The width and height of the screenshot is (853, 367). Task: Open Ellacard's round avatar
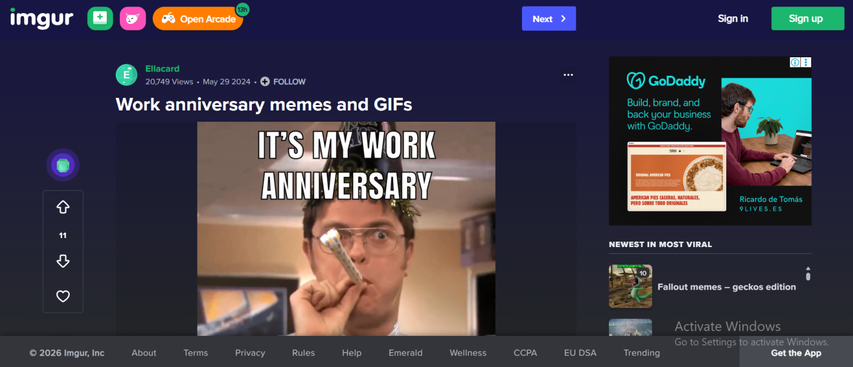pyautogui.click(x=126, y=75)
